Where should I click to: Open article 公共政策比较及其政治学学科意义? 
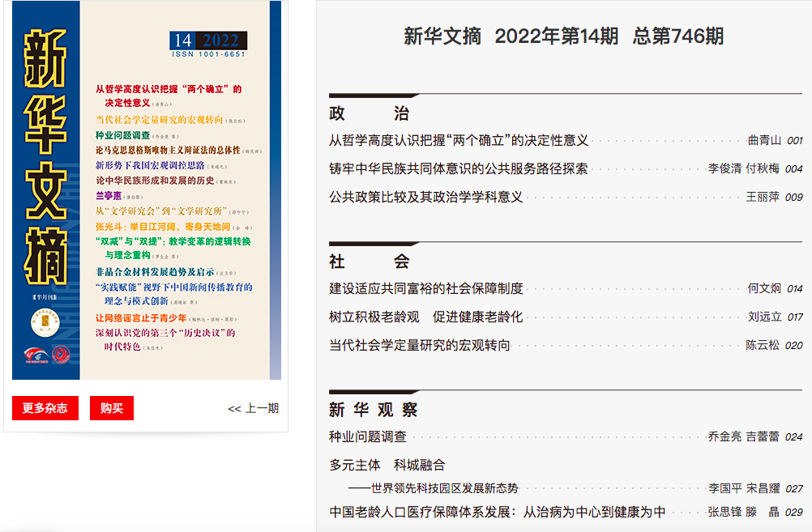pos(425,197)
